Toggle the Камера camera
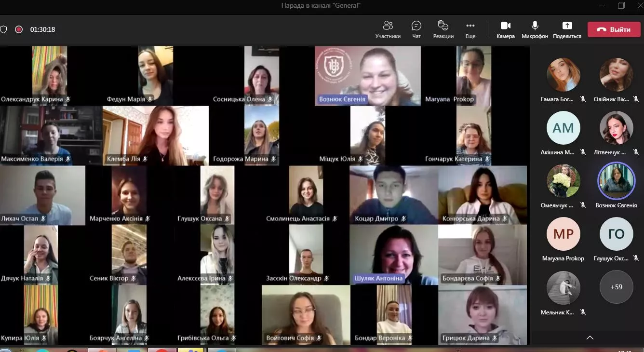 (505, 29)
